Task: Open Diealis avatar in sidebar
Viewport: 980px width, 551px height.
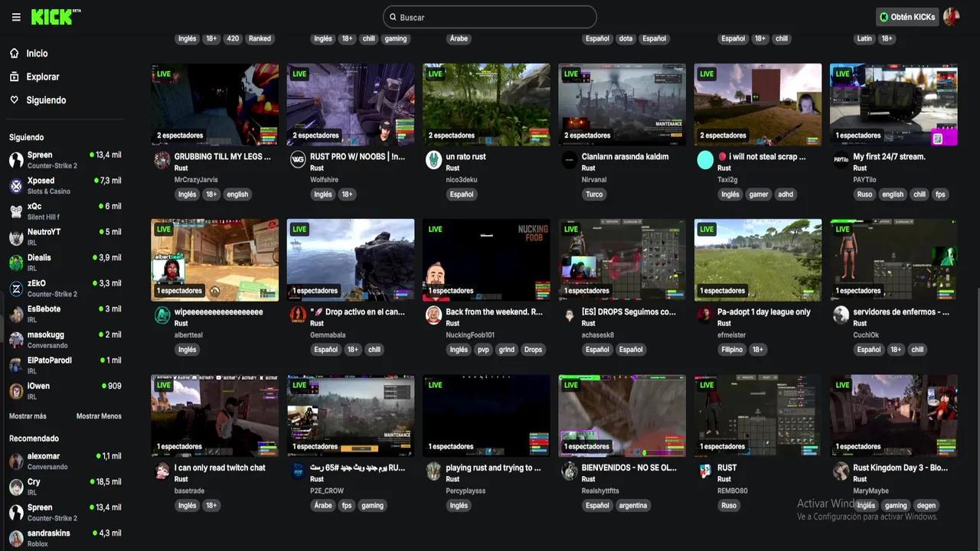Action: (x=16, y=262)
